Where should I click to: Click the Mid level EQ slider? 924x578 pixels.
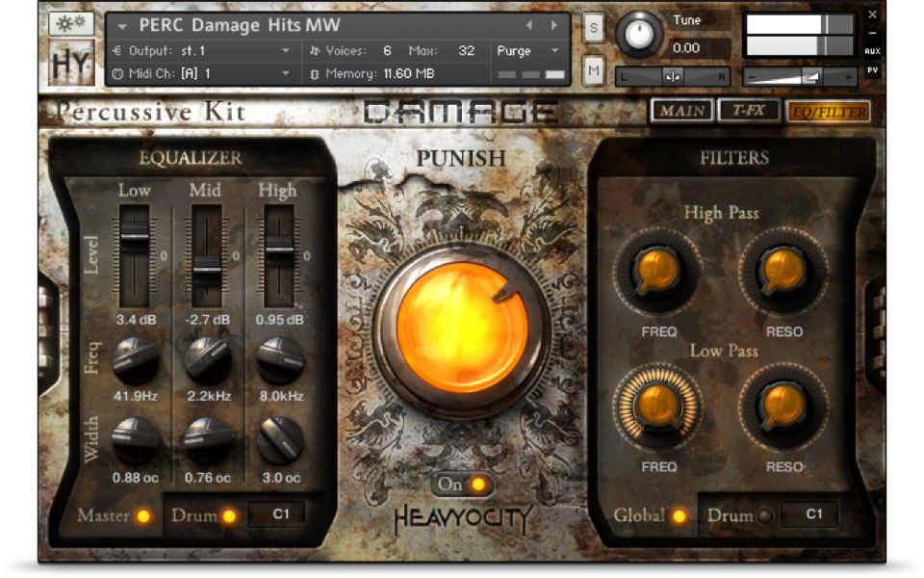[206, 269]
